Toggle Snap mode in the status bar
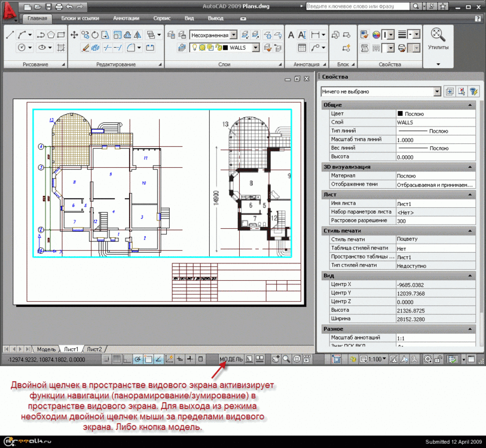This screenshot has height=448, width=486. 106,359
